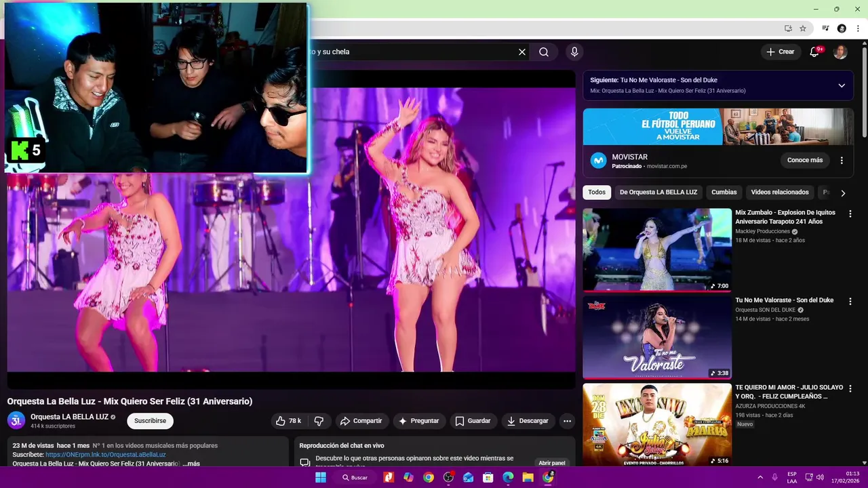Screen dimensions: 868x488
Task: Show next filter chips arrow
Action: pos(843,192)
